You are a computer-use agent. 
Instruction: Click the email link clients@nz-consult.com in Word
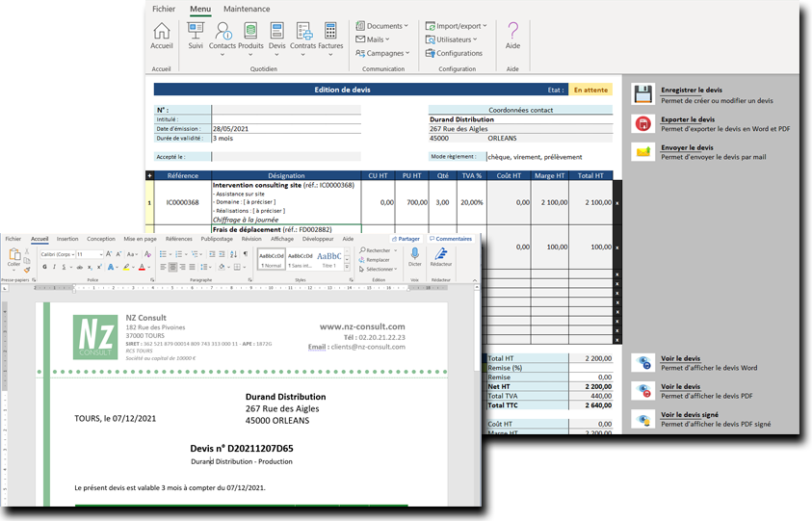(368, 347)
